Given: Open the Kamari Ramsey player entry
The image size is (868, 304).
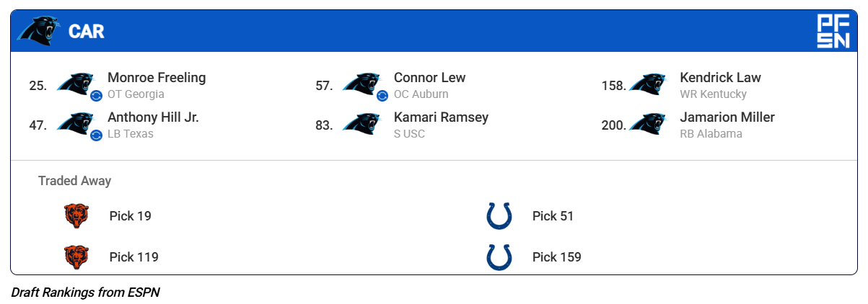Looking at the screenshot, I should pos(441,117).
